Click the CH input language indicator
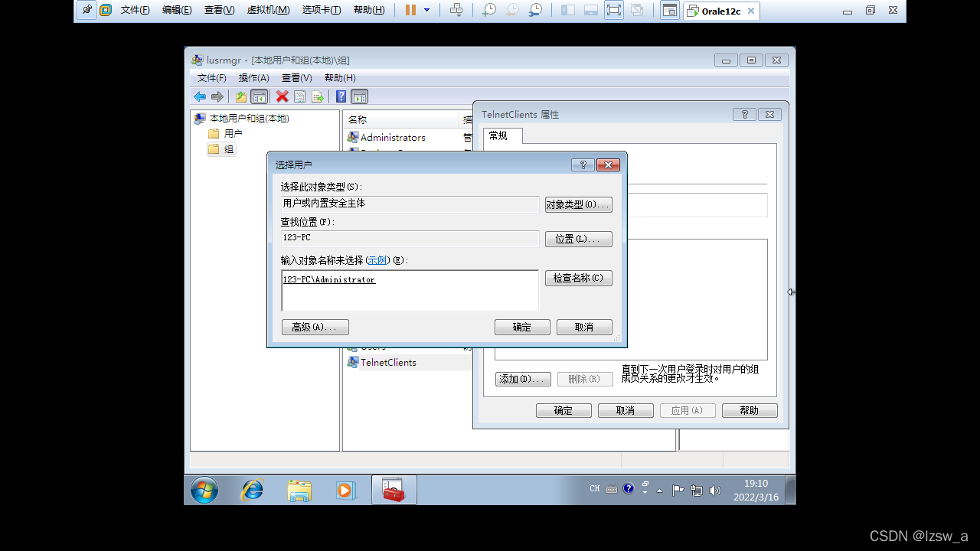The image size is (980, 551). [595, 489]
